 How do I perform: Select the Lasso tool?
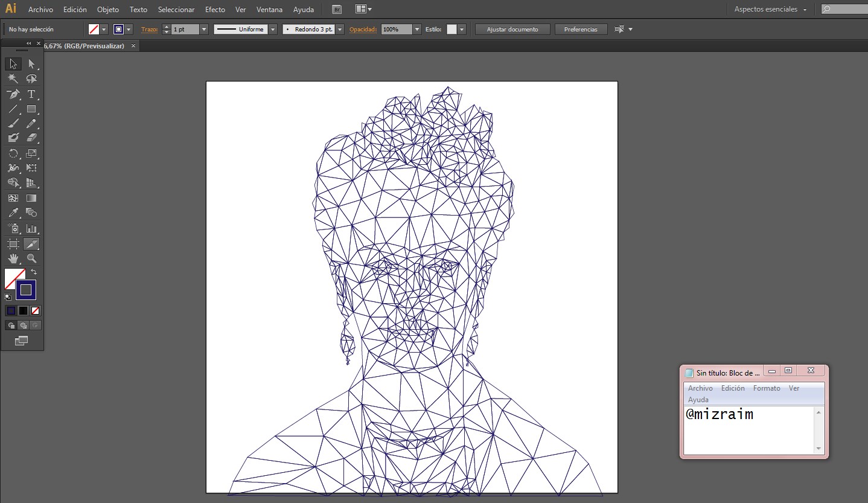[x=31, y=78]
